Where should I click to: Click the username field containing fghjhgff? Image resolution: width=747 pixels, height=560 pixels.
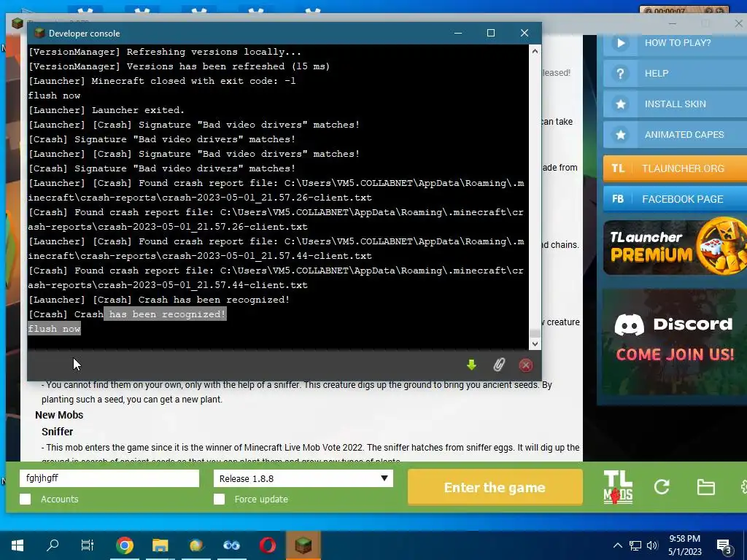109,478
